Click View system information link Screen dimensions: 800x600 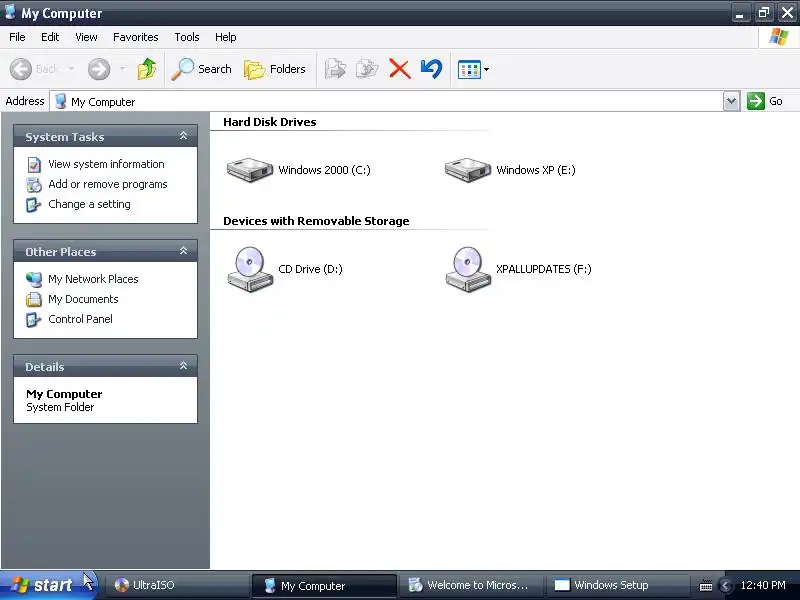tap(106, 164)
